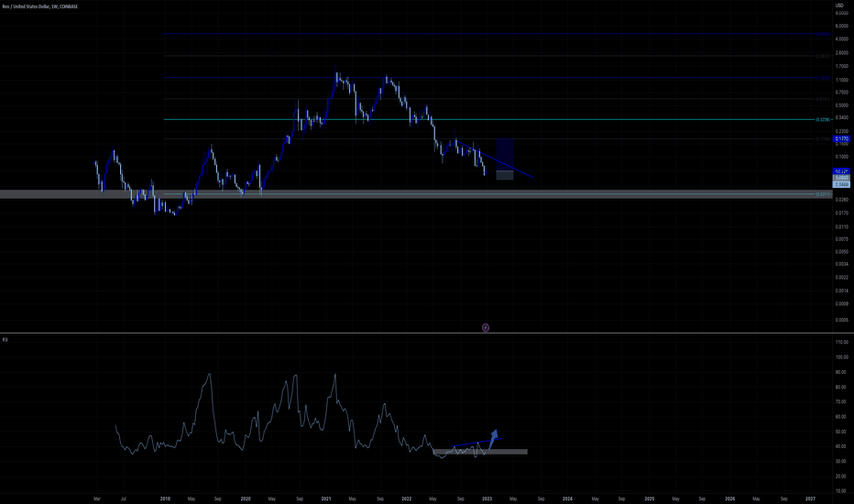Click the 0.0260 price axis label
The width and height of the screenshot is (854, 504).
841,200
